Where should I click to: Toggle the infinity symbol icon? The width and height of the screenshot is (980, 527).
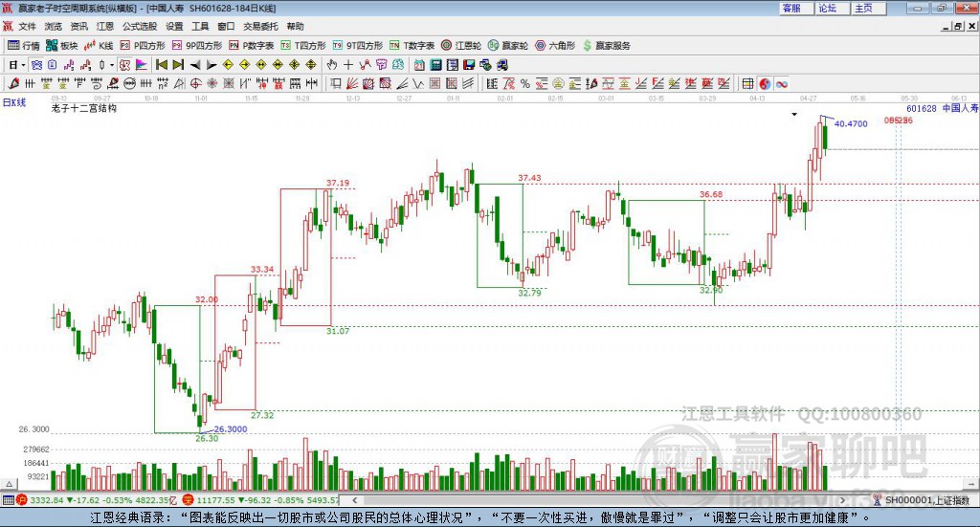coord(781,83)
